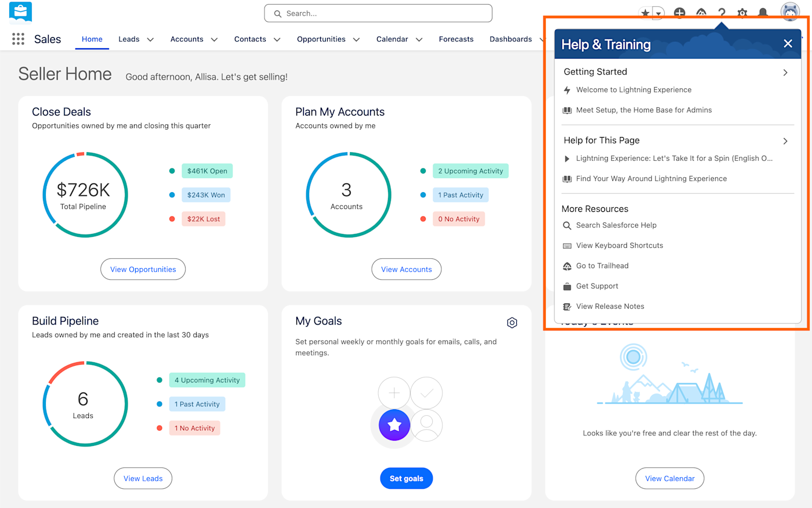Click the Set goals button

(407, 478)
